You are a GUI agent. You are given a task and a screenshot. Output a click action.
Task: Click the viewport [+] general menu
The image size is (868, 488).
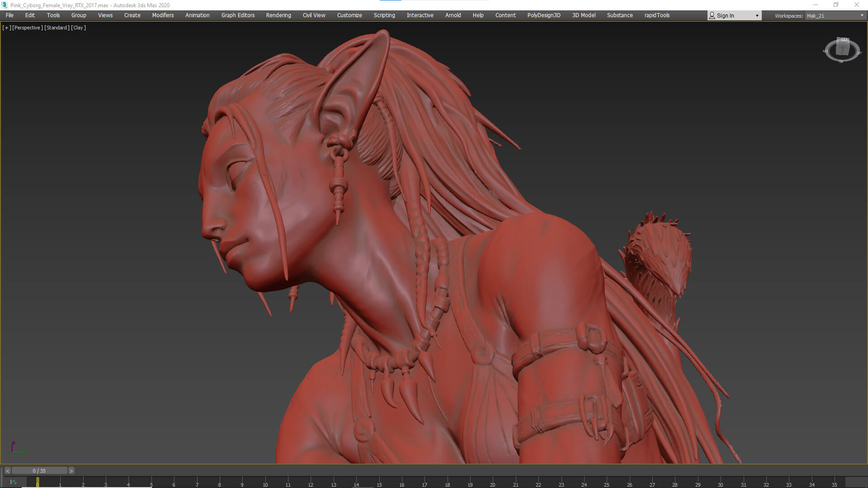[6, 28]
